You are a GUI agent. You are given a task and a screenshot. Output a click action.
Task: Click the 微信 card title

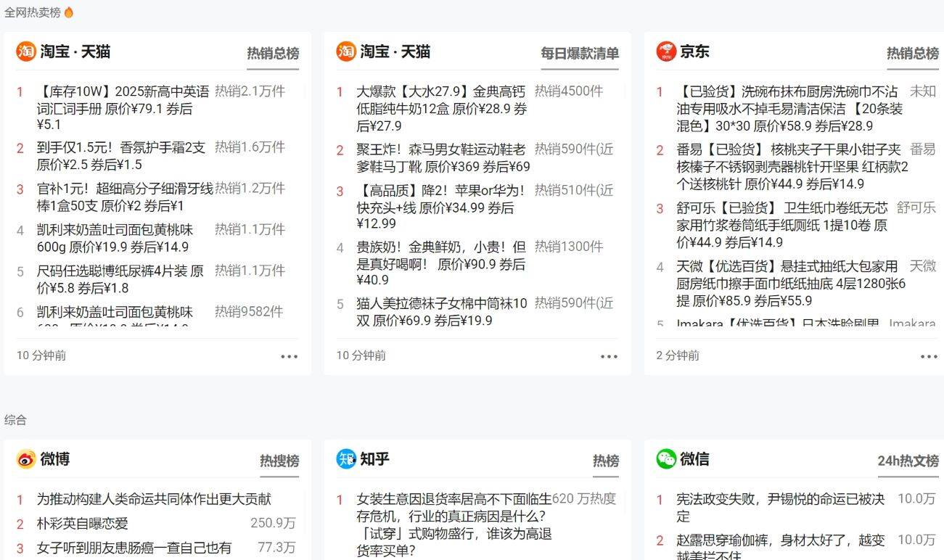tap(694, 459)
